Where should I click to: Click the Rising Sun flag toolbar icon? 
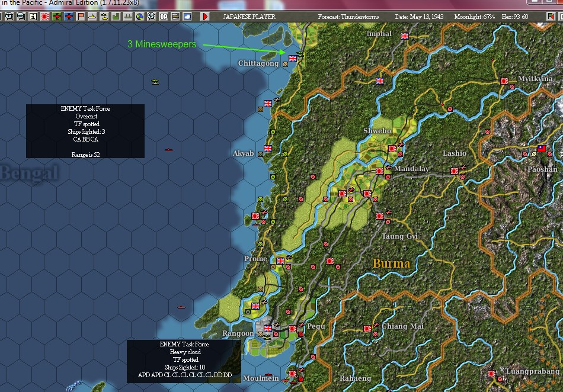point(45,17)
